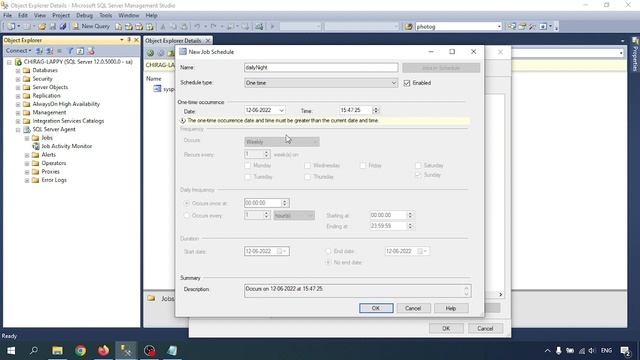Open the Edit menu

tap(23, 15)
